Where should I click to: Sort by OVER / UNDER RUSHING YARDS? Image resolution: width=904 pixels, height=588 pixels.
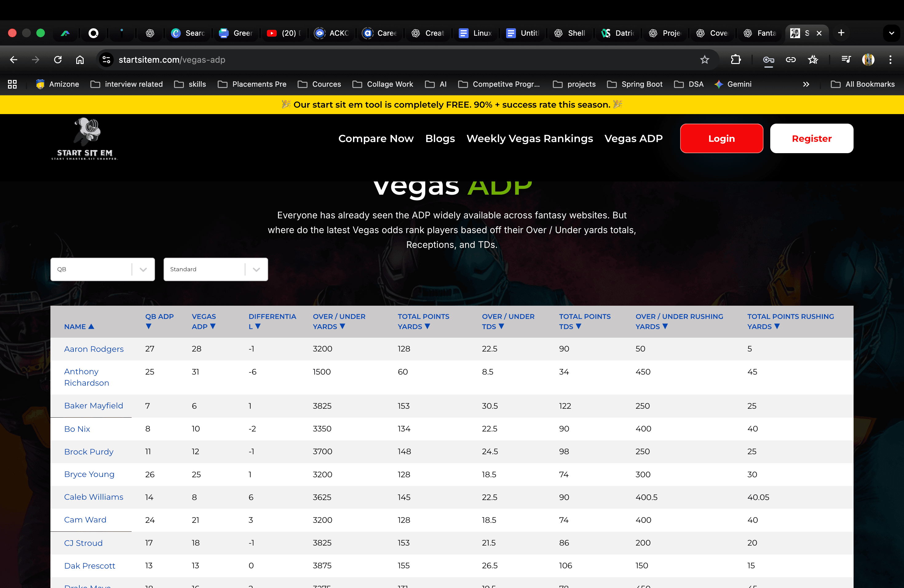tap(679, 321)
